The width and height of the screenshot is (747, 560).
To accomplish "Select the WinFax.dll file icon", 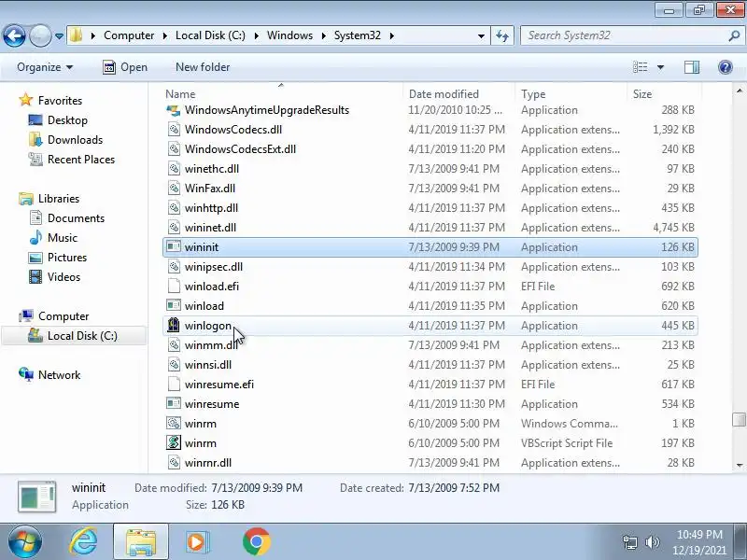I will (x=174, y=189).
